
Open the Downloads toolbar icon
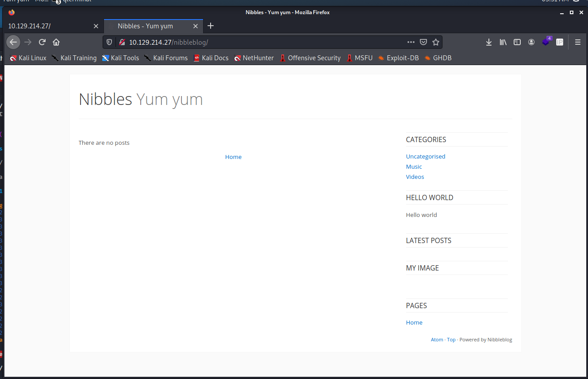tap(489, 42)
